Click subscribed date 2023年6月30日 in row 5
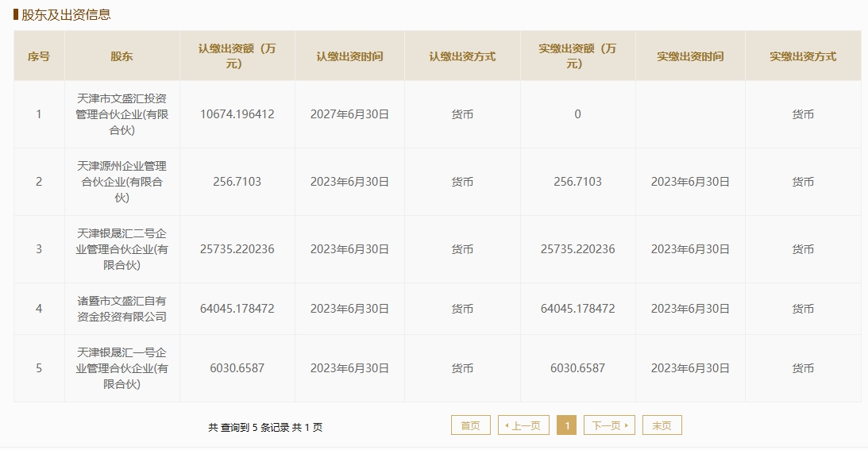Image resolution: width=868 pixels, height=450 pixels. pos(349,368)
